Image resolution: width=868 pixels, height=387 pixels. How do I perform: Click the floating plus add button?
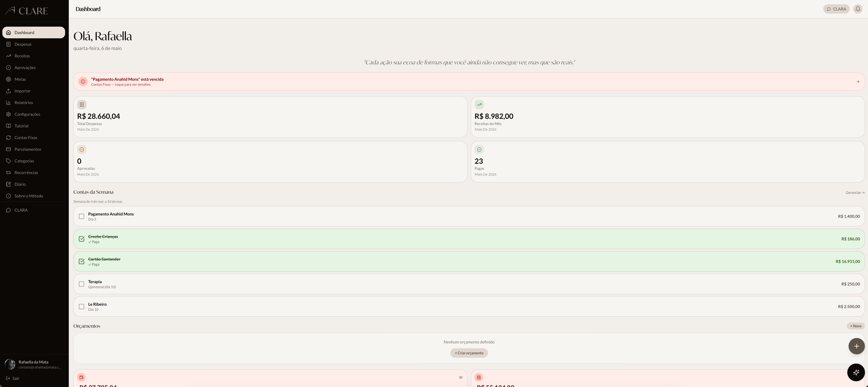coord(856,346)
